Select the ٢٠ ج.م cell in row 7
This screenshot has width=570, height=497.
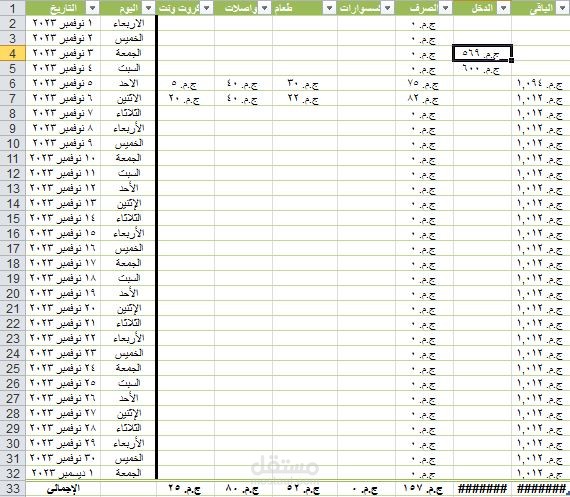[x=185, y=99]
